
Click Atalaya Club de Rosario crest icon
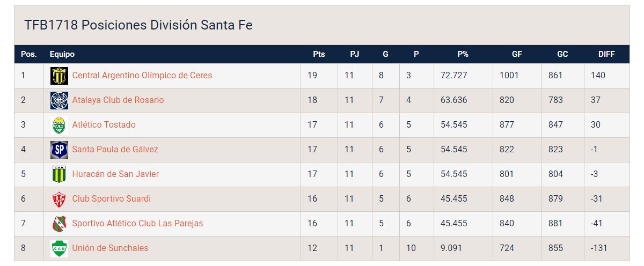click(59, 100)
